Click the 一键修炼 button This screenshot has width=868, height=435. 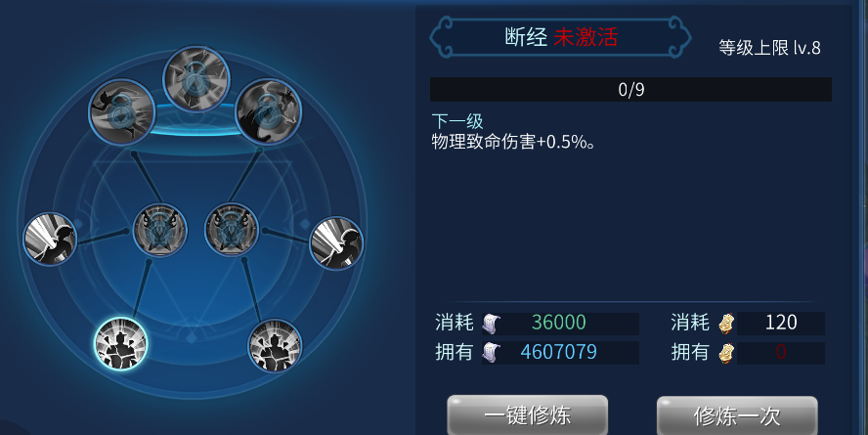pyautogui.click(x=528, y=415)
